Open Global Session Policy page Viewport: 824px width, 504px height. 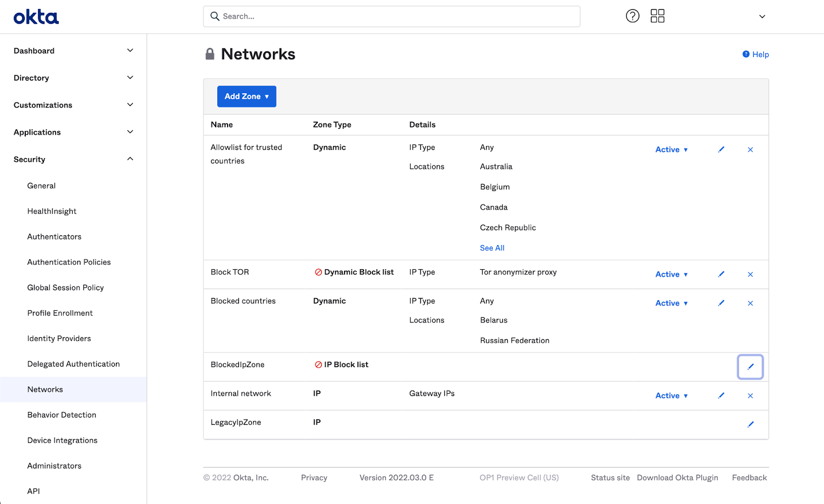65,288
